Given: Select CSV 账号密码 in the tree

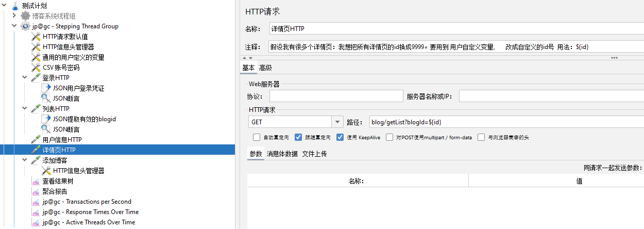Looking at the screenshot, I should point(61,68).
